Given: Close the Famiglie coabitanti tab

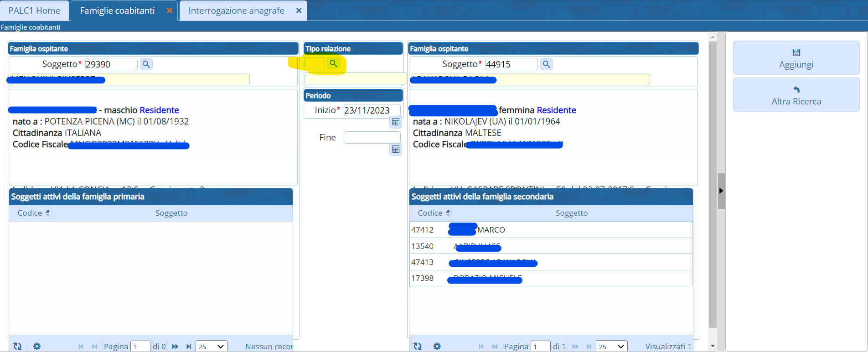Looking at the screenshot, I should (170, 10).
